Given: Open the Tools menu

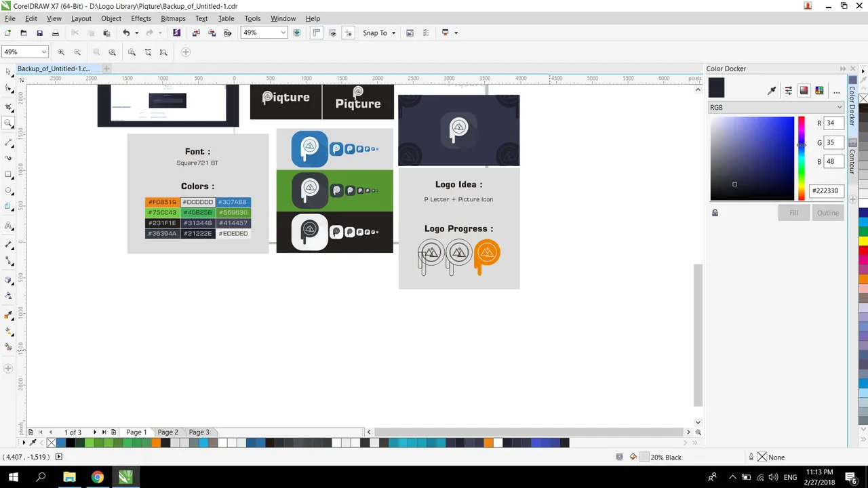Looking at the screenshot, I should (x=252, y=18).
